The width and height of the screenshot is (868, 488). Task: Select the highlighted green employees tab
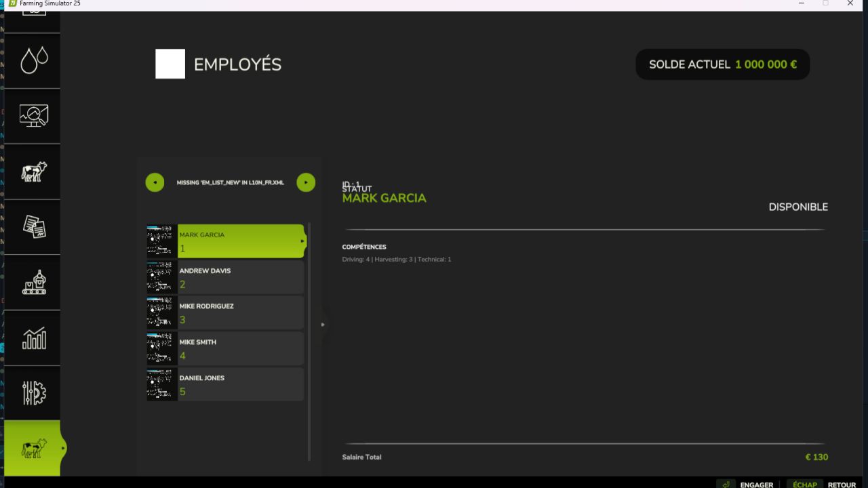point(33,448)
